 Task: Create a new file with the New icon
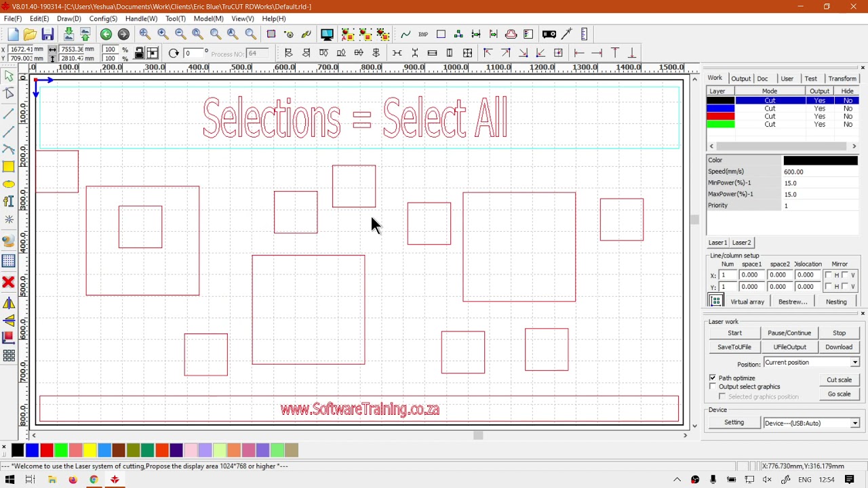coord(13,35)
